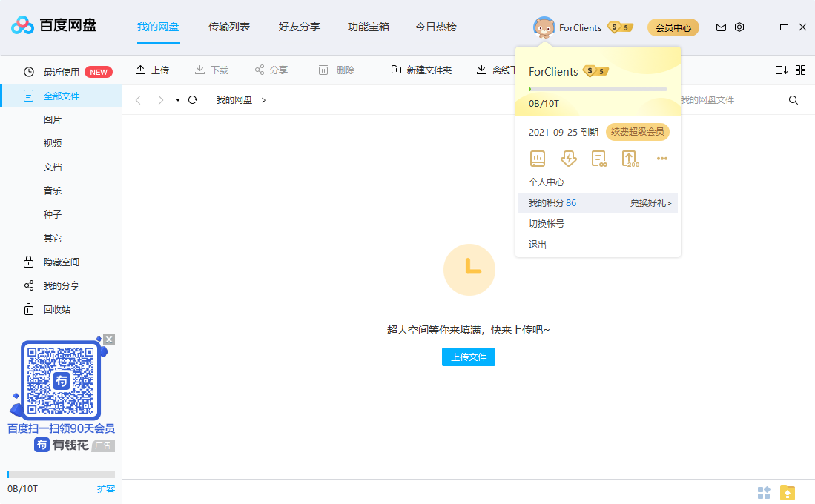815x504 pixels.
Task: Open the more options ellipsis in profile popup
Action: click(662, 158)
